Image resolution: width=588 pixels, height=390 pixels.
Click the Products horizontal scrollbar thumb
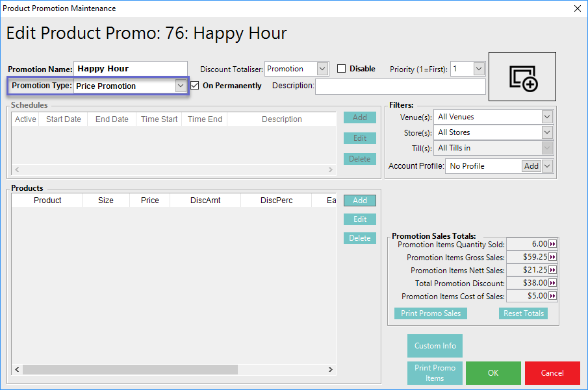point(130,369)
